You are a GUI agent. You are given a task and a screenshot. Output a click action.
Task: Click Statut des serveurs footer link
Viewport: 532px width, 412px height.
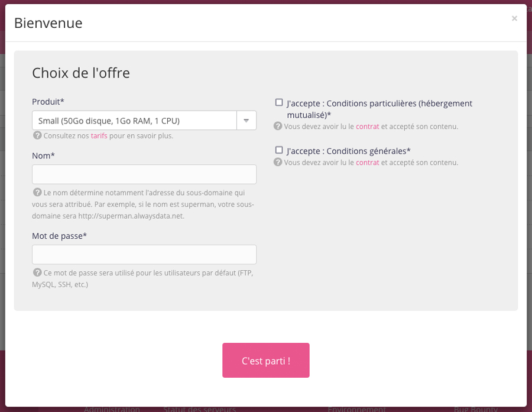[x=200, y=409]
